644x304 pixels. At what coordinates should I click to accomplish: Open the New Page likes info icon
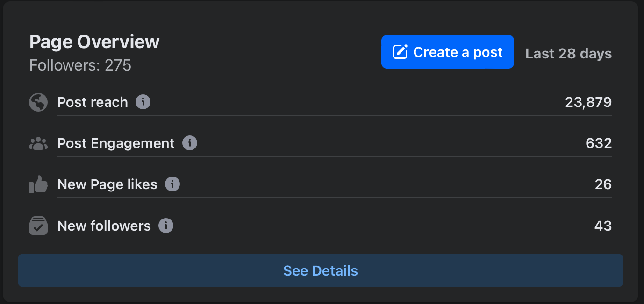click(172, 184)
